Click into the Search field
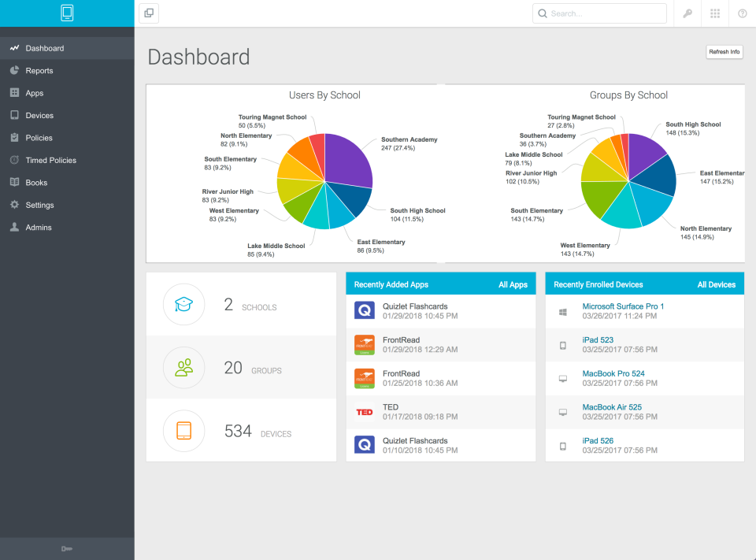The image size is (756, 560). (x=599, y=13)
